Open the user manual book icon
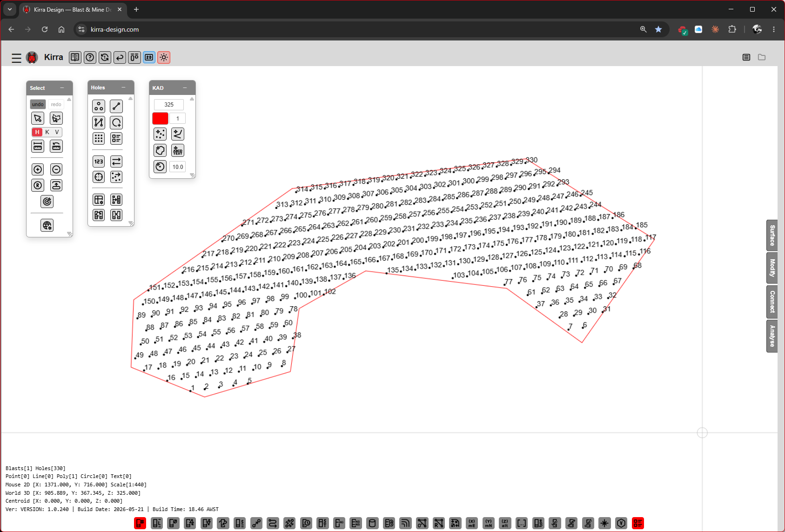785x532 pixels. (x=75, y=57)
